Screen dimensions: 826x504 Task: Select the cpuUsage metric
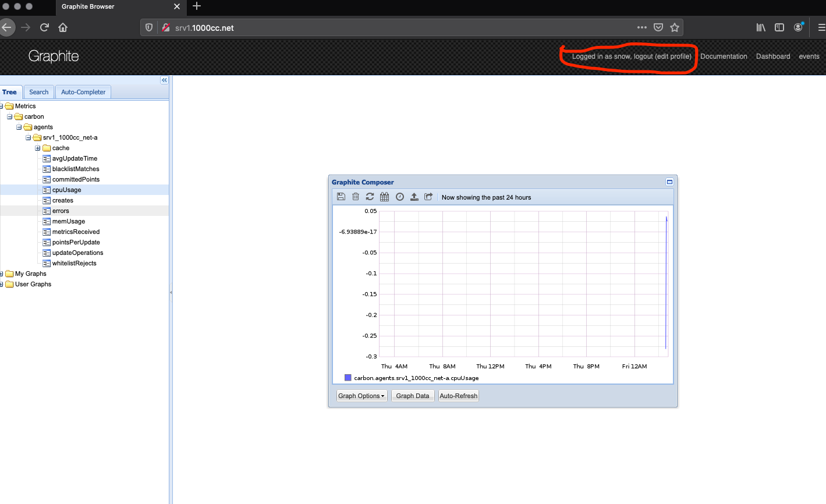66,190
